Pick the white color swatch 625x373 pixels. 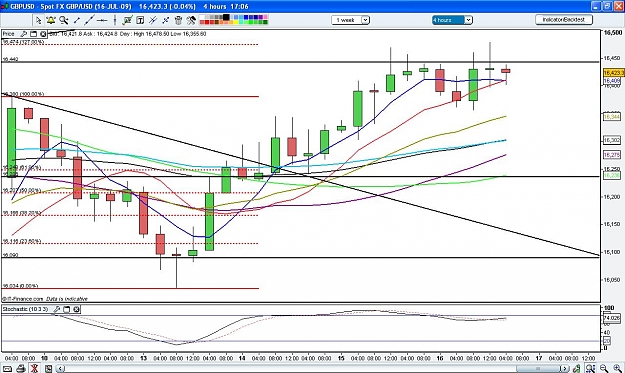click(x=202, y=17)
